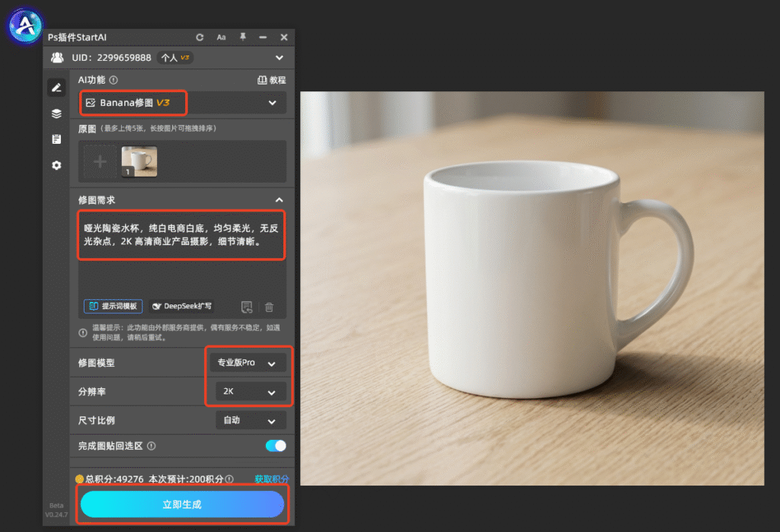Expand the UID account dropdown arrow
Screen dimensions: 780x532
click(280, 58)
